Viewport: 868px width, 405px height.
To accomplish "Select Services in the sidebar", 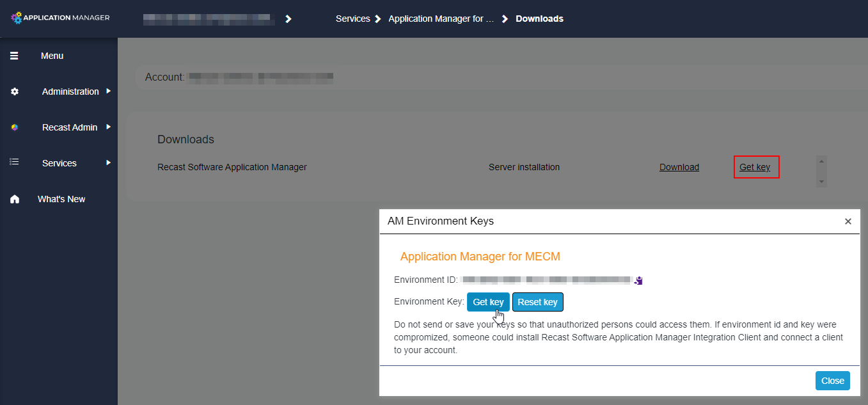I will coord(59,163).
